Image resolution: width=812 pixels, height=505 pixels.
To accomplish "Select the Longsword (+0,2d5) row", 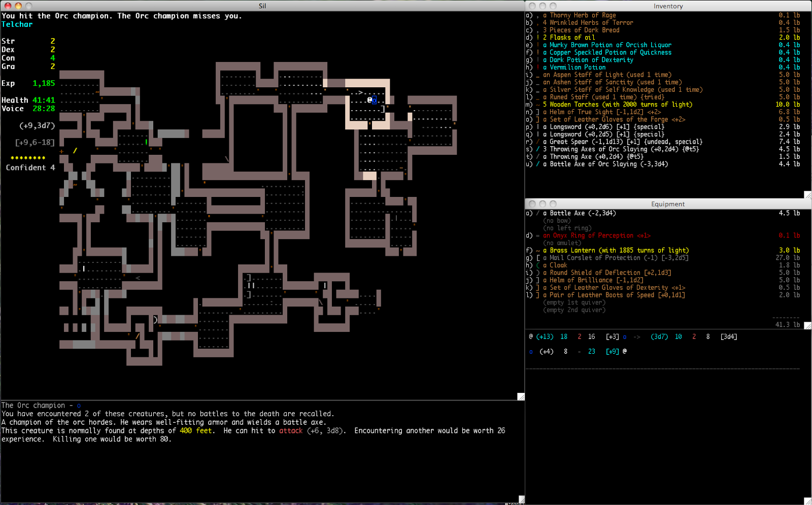I will coord(663,134).
